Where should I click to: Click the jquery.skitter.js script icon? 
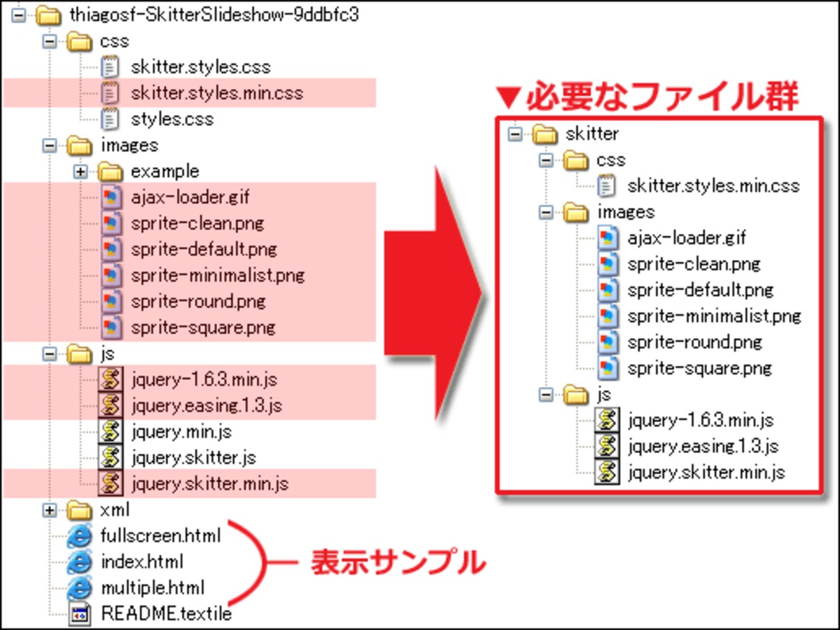pos(110,458)
